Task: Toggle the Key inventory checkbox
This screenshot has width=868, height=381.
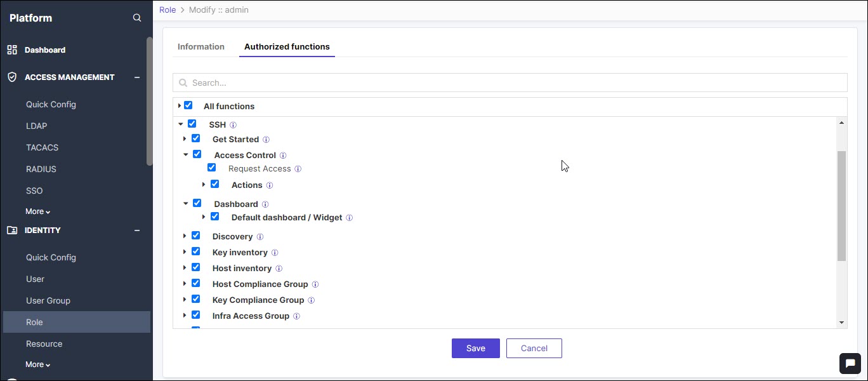Action: [x=195, y=251]
